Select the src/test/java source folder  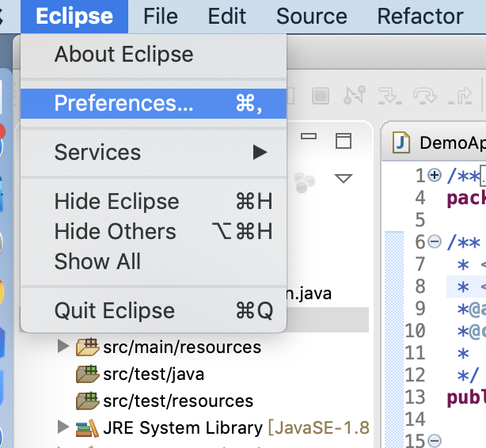pyautogui.click(x=154, y=374)
